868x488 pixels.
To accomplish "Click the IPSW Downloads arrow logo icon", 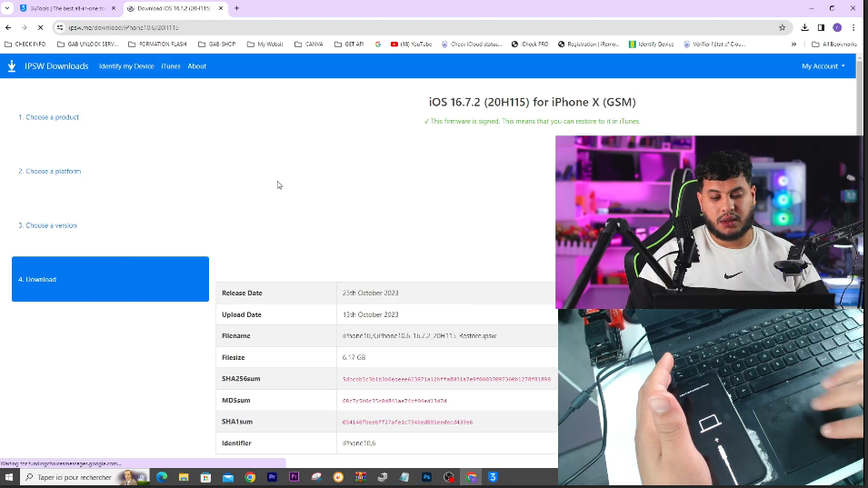I will point(12,66).
